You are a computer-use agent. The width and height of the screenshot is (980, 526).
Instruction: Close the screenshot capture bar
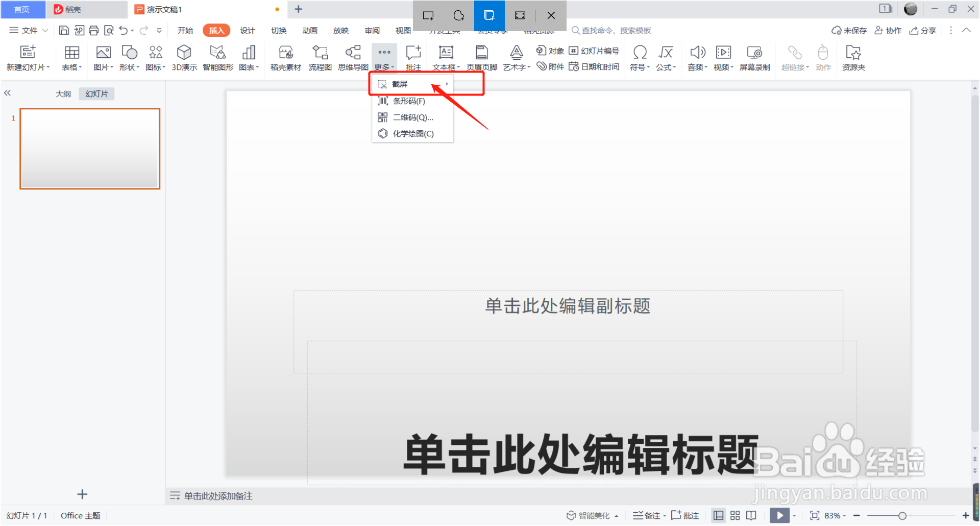tap(551, 15)
